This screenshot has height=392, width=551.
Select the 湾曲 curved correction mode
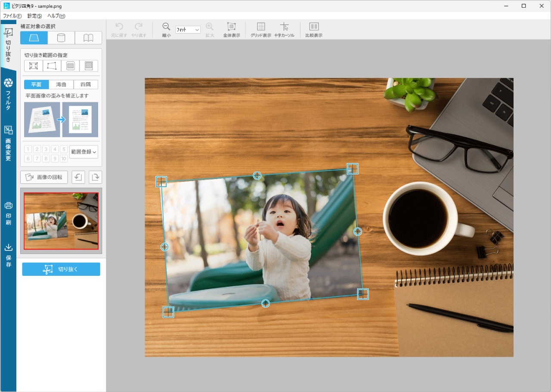click(61, 85)
